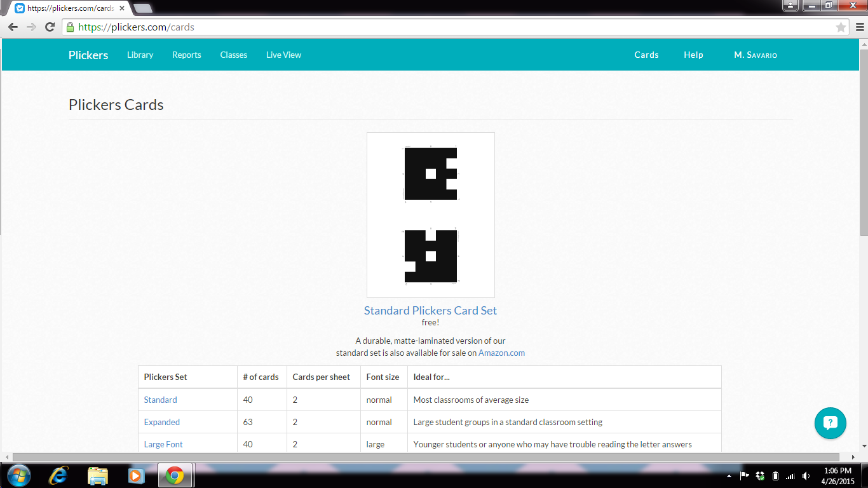Open the Cards menu item
This screenshot has height=488, width=868.
[646, 55]
